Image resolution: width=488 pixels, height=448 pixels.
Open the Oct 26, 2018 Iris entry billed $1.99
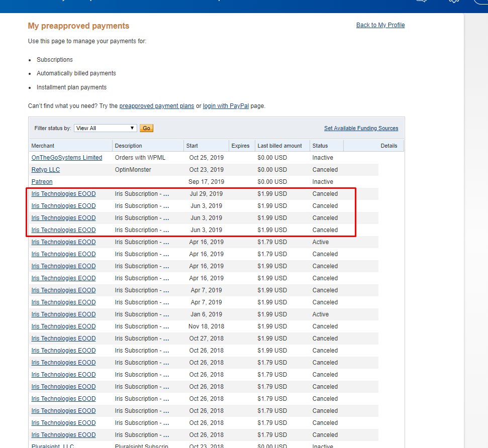(63, 351)
